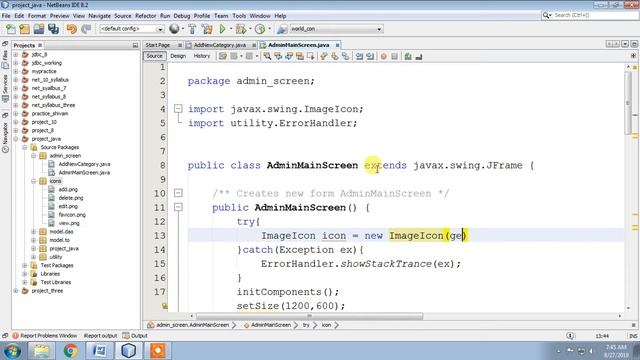Click the Find Previous Occurrence icon
640x360 pixels.
[x=278, y=56]
